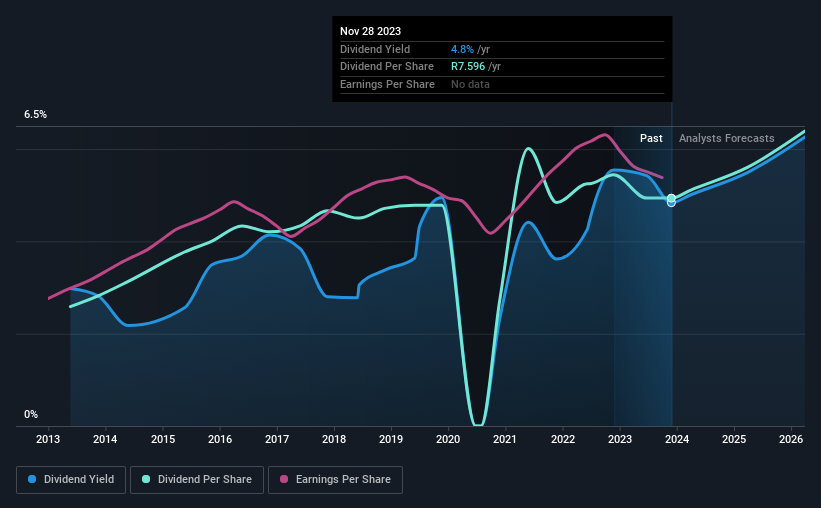Screen dimensions: 821x508
Task: Click the 2025 x-axis label
Action: [x=734, y=439]
